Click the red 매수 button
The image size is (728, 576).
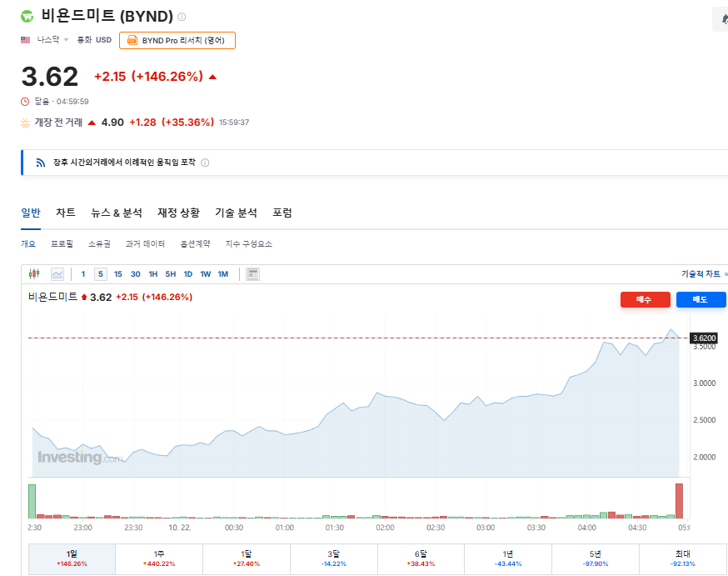click(x=645, y=299)
